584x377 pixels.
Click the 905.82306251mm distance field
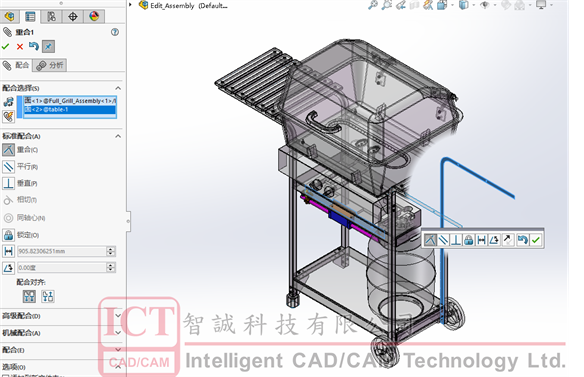coord(62,251)
